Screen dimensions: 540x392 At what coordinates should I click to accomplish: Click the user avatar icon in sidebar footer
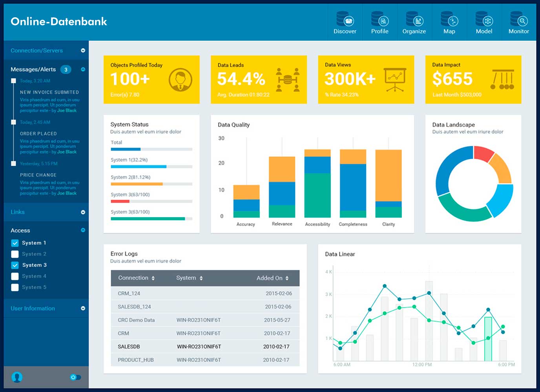tap(17, 377)
